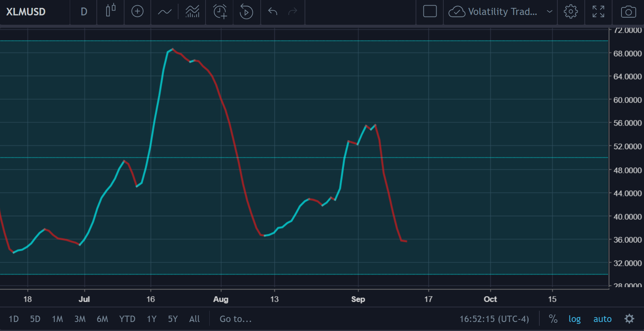The height and width of the screenshot is (331, 644).
Task: Click the Oct label on the time axis
Action: click(490, 299)
